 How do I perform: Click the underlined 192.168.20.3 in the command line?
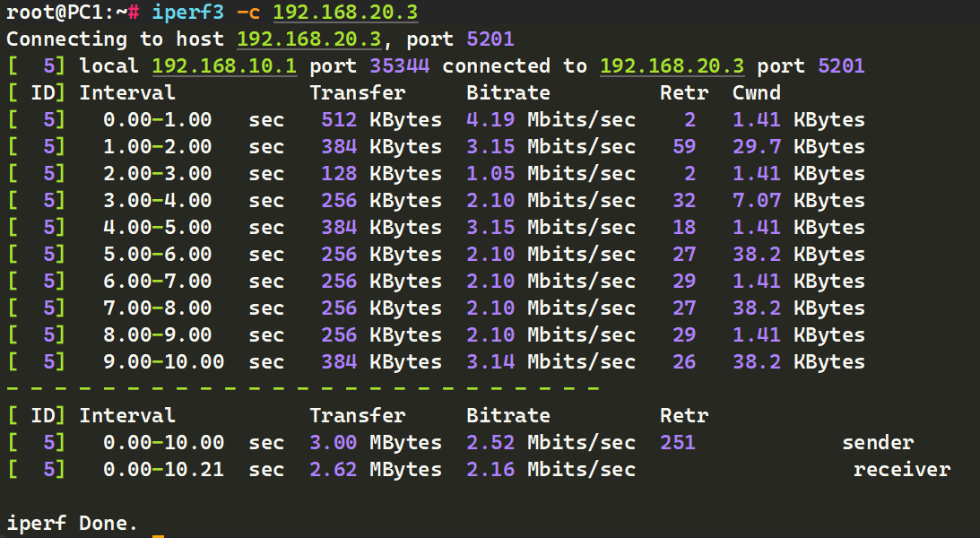click(345, 12)
